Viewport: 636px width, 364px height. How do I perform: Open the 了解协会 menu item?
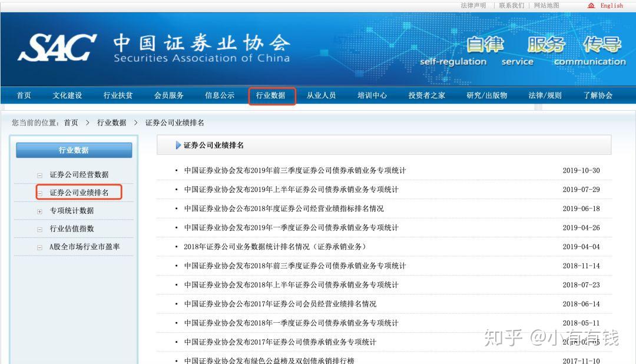point(598,95)
